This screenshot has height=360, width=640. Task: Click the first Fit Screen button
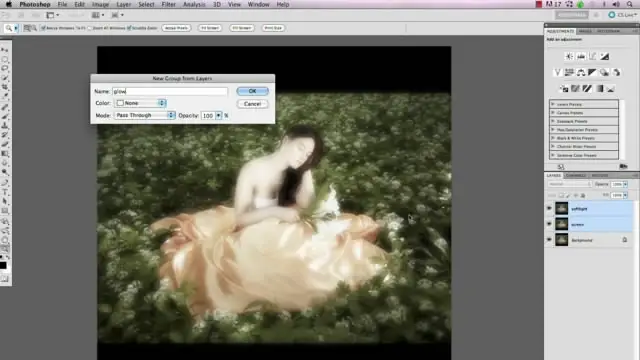coord(210,28)
